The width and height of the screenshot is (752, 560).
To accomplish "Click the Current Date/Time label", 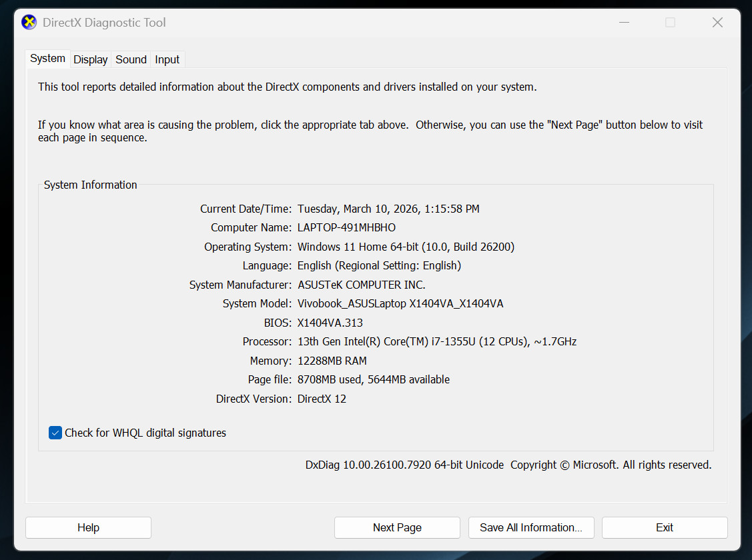I will 246,209.
